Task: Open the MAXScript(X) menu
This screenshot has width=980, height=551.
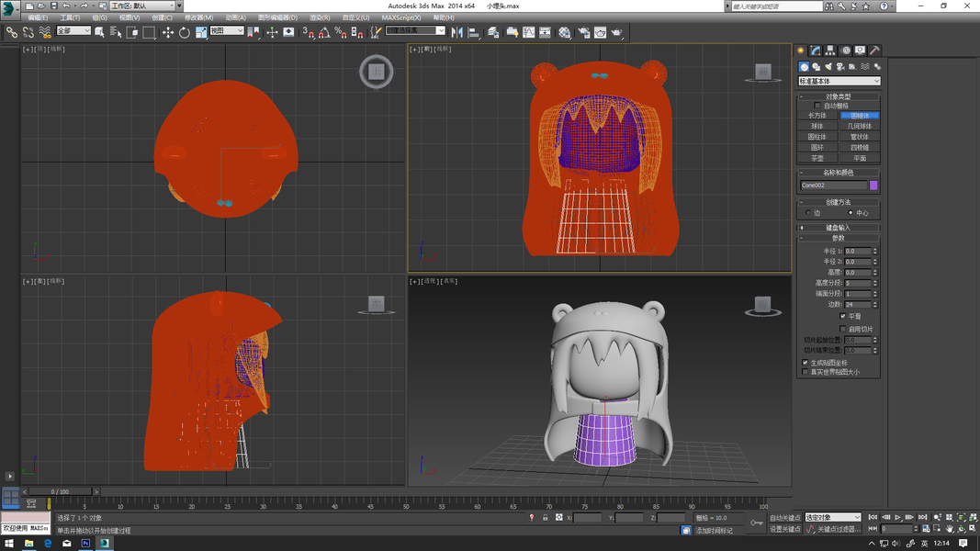Action: pos(401,17)
